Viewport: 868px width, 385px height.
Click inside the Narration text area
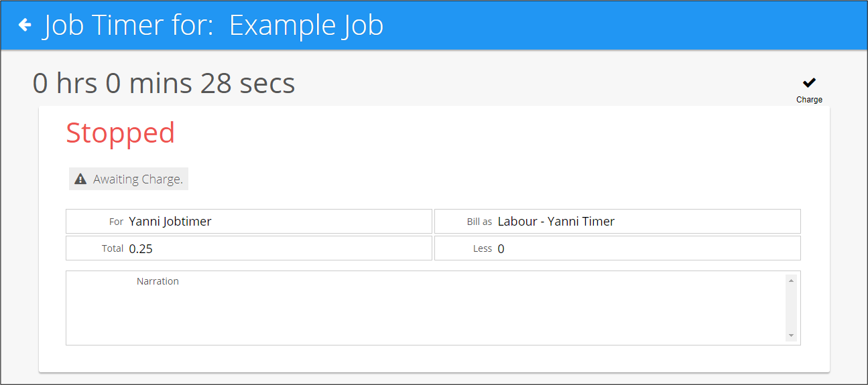coord(426,308)
